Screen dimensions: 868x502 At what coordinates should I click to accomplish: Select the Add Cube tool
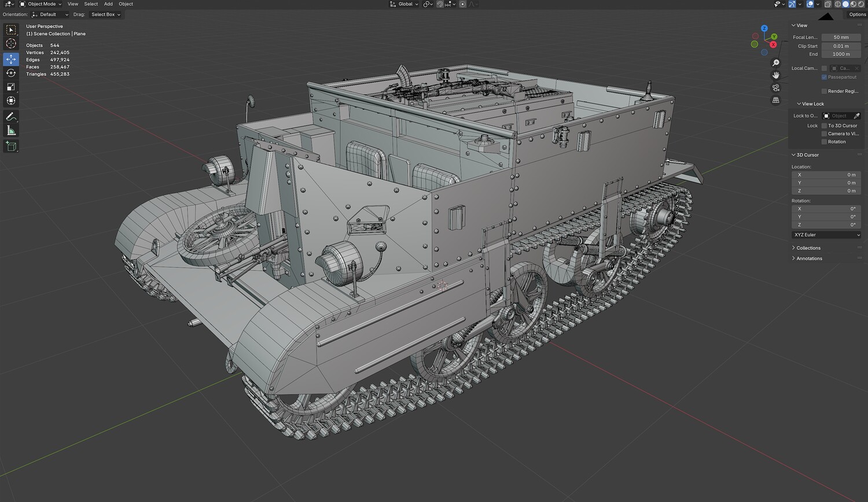[11, 146]
